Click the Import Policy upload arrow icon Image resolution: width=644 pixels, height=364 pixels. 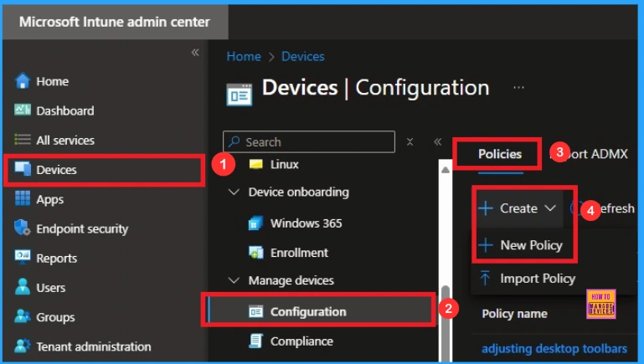click(x=485, y=278)
